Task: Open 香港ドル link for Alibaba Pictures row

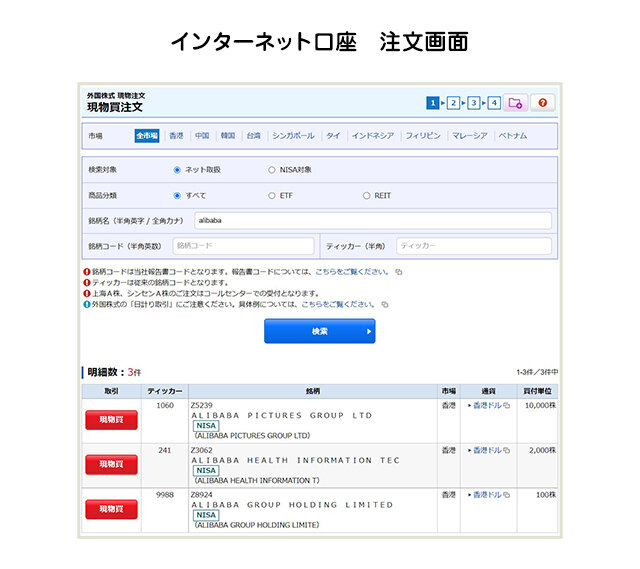Action: 486,406
